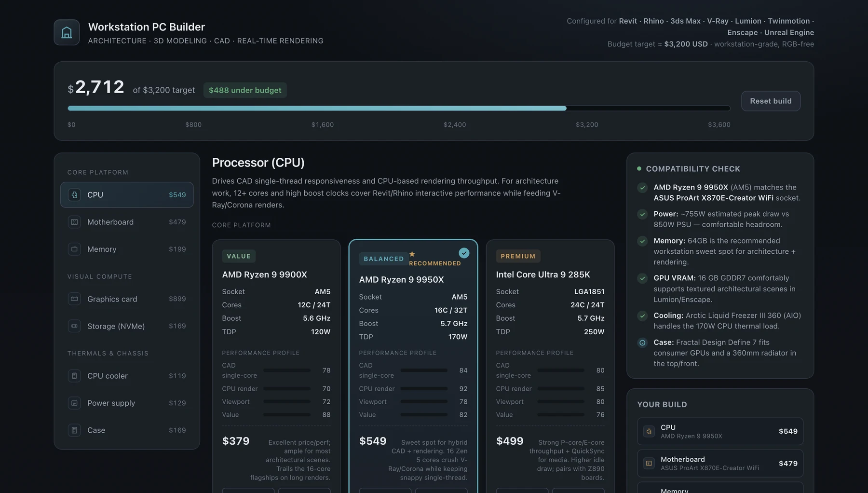Click the info circle icon next to Case
The width and height of the screenshot is (868, 493).
click(642, 343)
